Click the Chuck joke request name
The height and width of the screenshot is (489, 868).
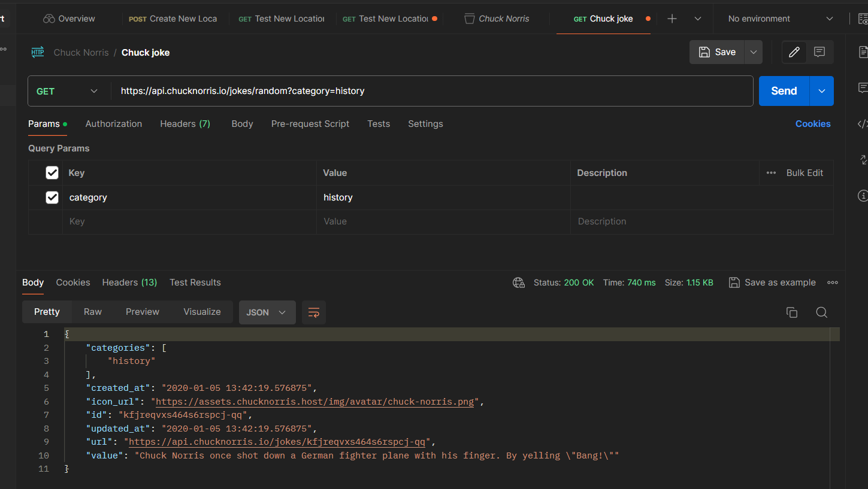146,53
